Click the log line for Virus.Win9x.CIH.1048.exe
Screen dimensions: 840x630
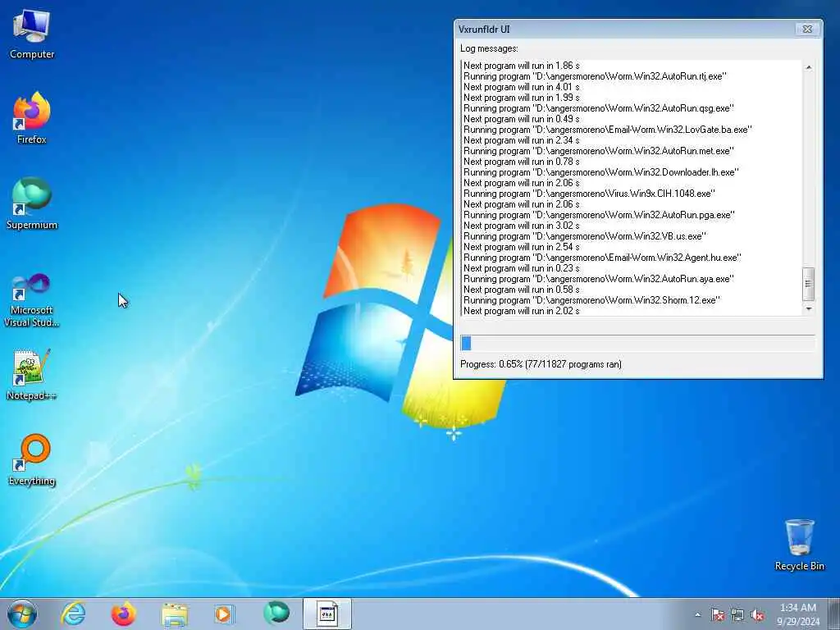pos(589,194)
